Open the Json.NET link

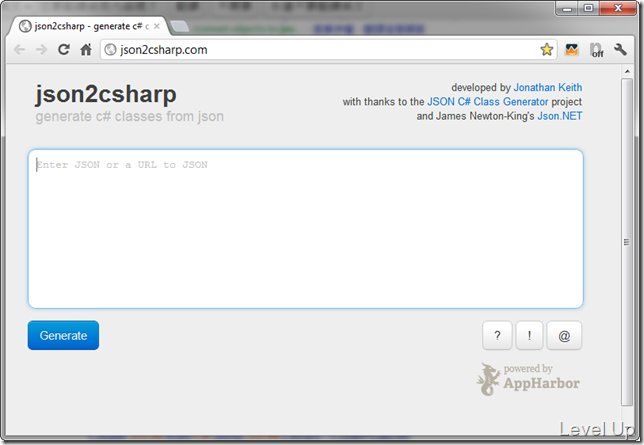point(559,116)
